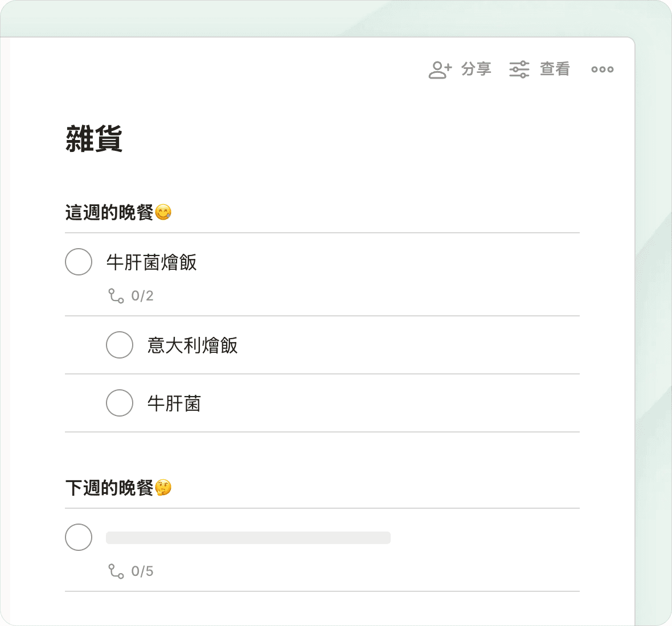Viewport: 672px width, 626px height.
Task: Tick the placeholder task checkbox under 下週的晚餐
Action: tap(79, 537)
